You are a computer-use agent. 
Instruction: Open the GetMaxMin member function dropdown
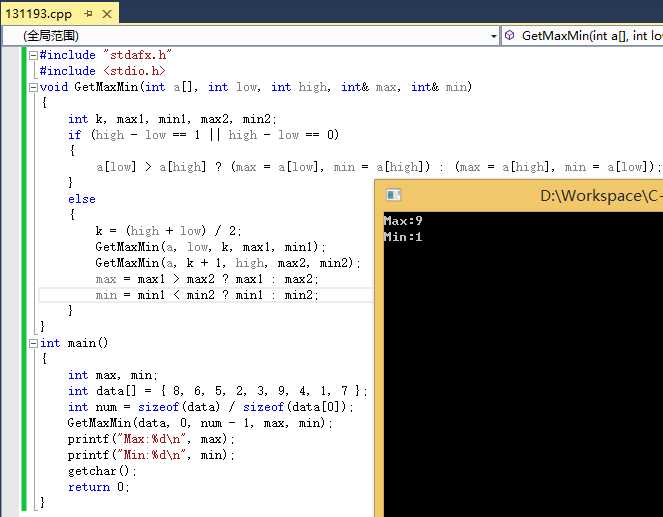(582, 36)
